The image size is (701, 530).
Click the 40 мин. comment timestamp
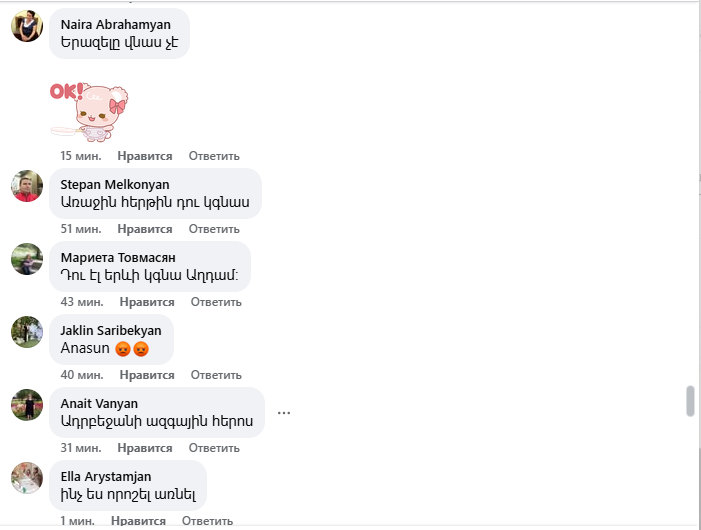point(82,375)
